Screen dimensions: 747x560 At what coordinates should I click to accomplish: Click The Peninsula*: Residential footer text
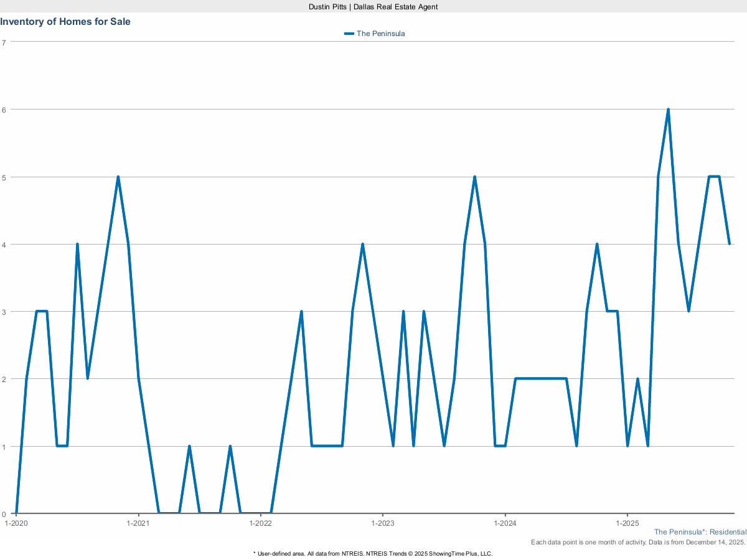click(x=700, y=532)
